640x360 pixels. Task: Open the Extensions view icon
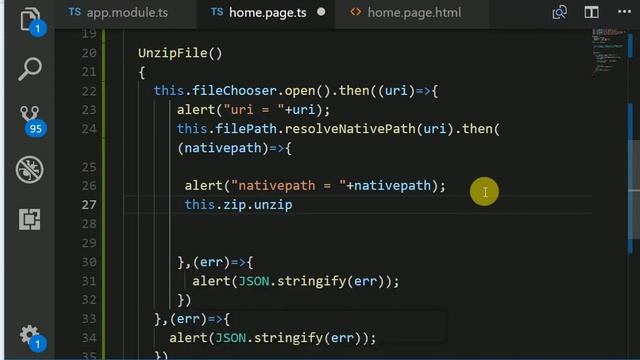29,219
